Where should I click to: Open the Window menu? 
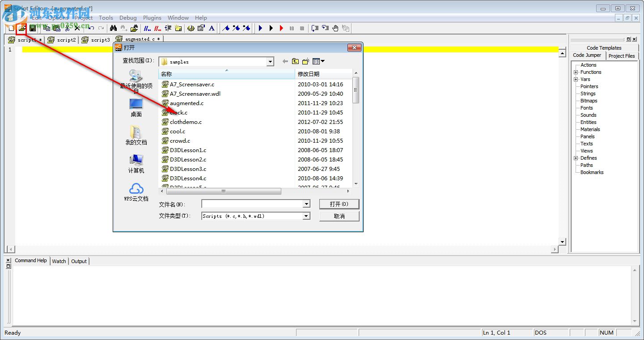click(178, 18)
